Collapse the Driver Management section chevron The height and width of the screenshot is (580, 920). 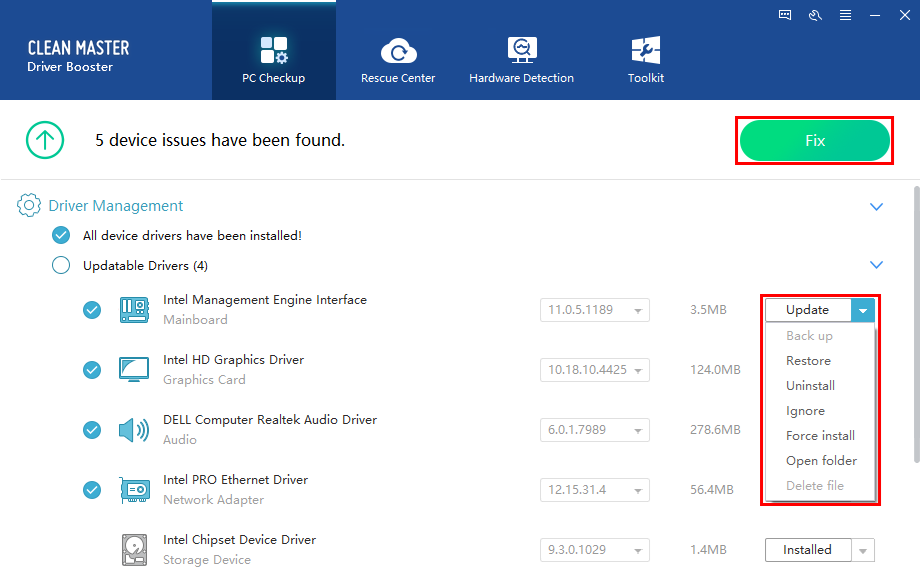point(876,206)
